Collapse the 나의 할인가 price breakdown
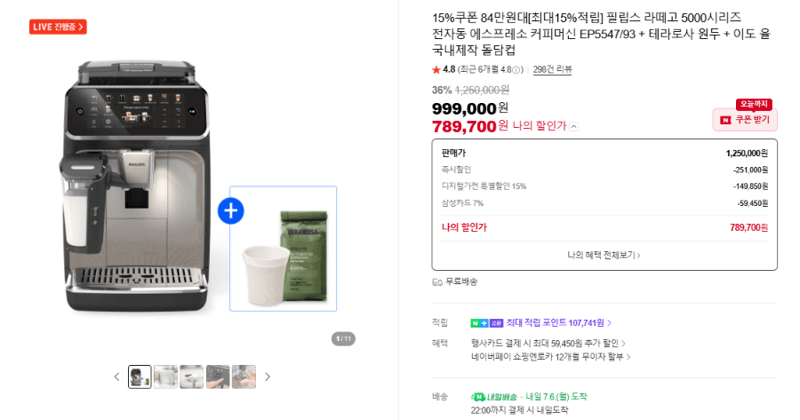This screenshot has width=800, height=420. (574, 127)
